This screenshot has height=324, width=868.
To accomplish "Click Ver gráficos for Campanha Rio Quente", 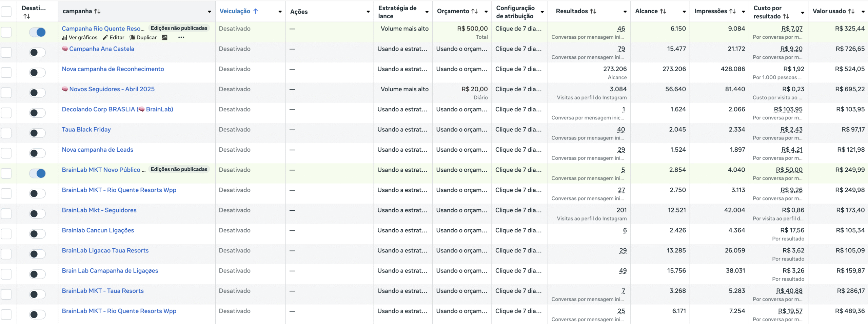I will tap(79, 38).
